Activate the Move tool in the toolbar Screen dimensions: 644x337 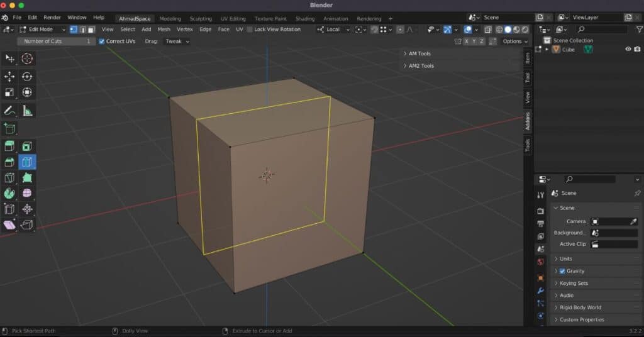[10, 77]
